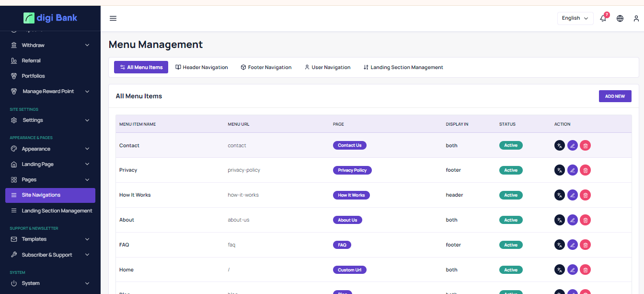Expand the Settings sidebar menu
The height and width of the screenshot is (294, 644).
[x=50, y=120]
